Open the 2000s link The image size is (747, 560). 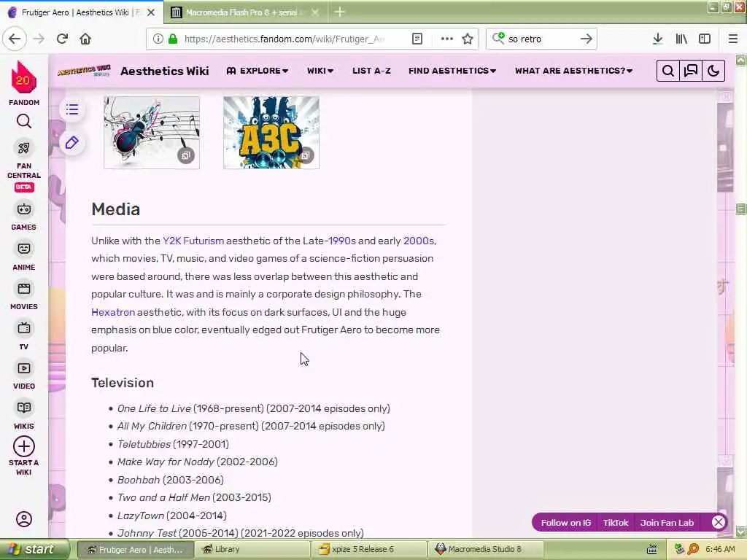pos(418,241)
